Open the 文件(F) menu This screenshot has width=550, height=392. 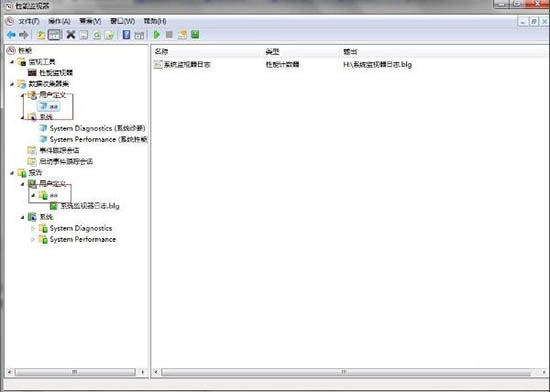(x=28, y=21)
